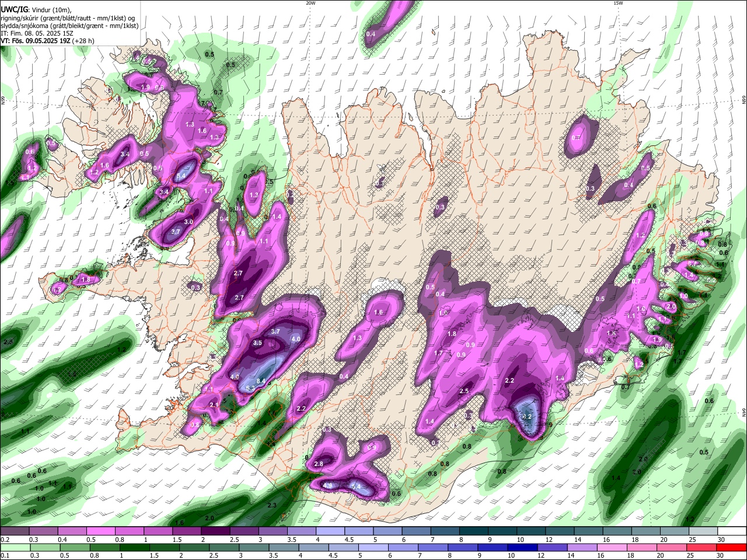This screenshot has height=560, width=747.
Task: Click the pale green 0.1 mm rain swatch
Action: 15,548
